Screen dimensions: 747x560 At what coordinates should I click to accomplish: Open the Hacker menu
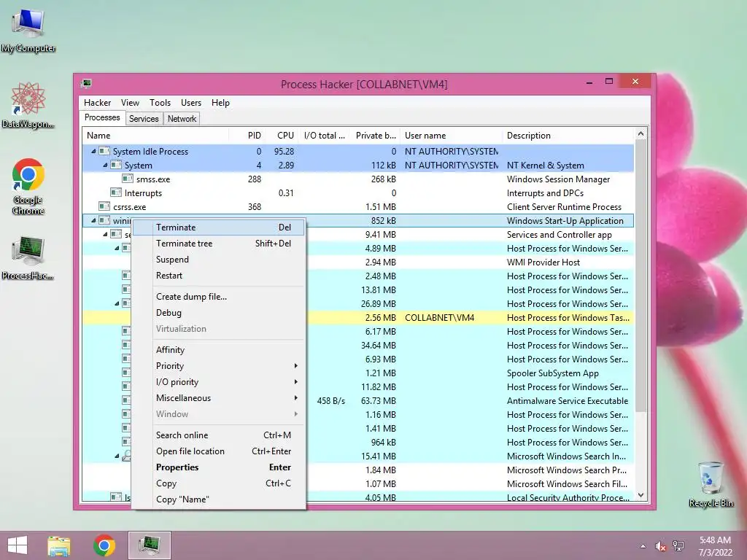[97, 102]
